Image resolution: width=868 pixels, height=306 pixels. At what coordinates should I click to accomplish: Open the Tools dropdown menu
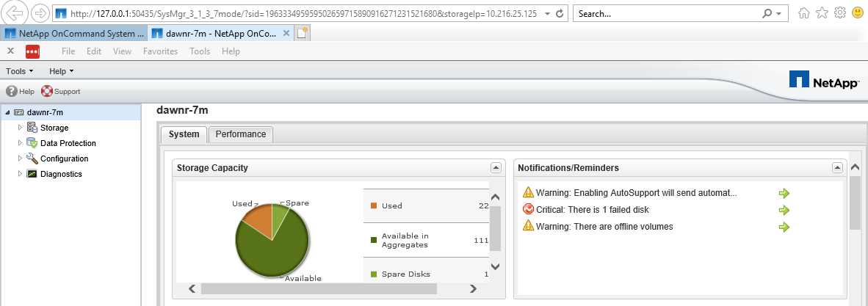tap(20, 71)
